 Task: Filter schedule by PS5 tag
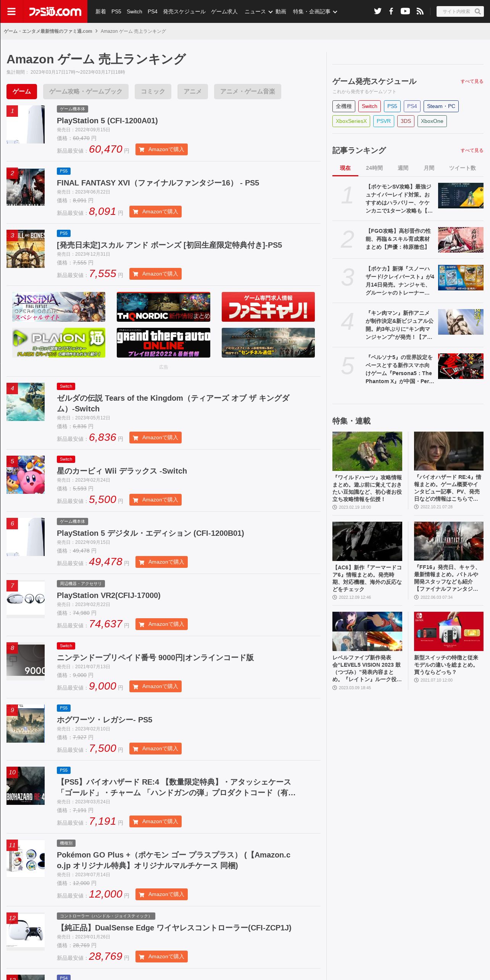tap(392, 106)
